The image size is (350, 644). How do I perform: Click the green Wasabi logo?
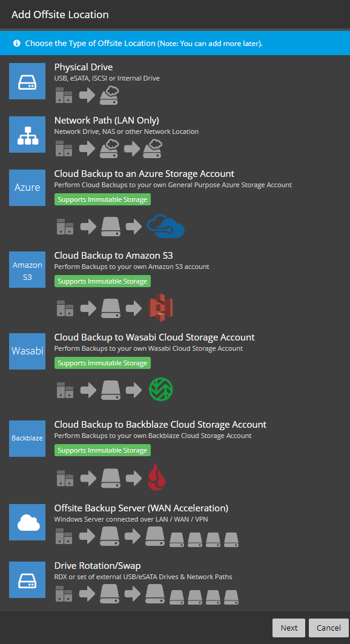click(x=160, y=390)
